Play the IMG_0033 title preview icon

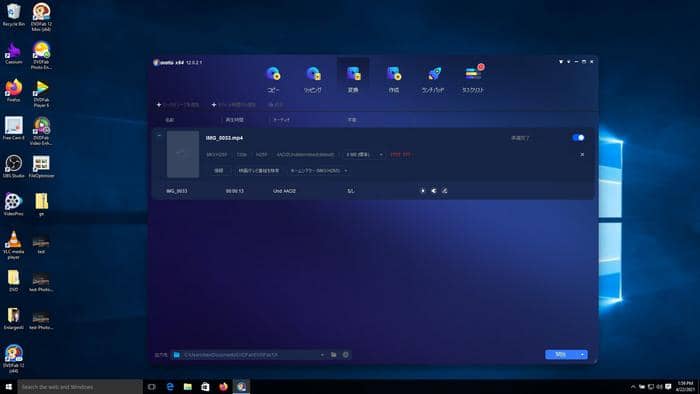point(423,191)
